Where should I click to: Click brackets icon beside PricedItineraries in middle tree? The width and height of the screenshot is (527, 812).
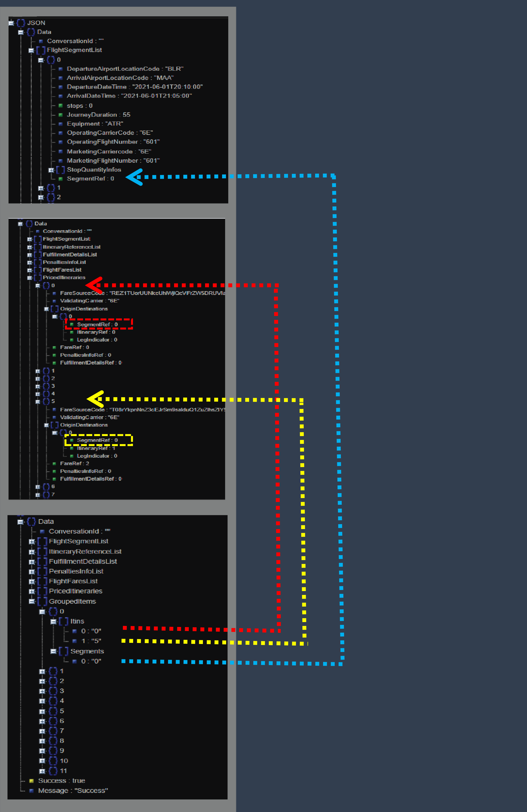coord(38,278)
